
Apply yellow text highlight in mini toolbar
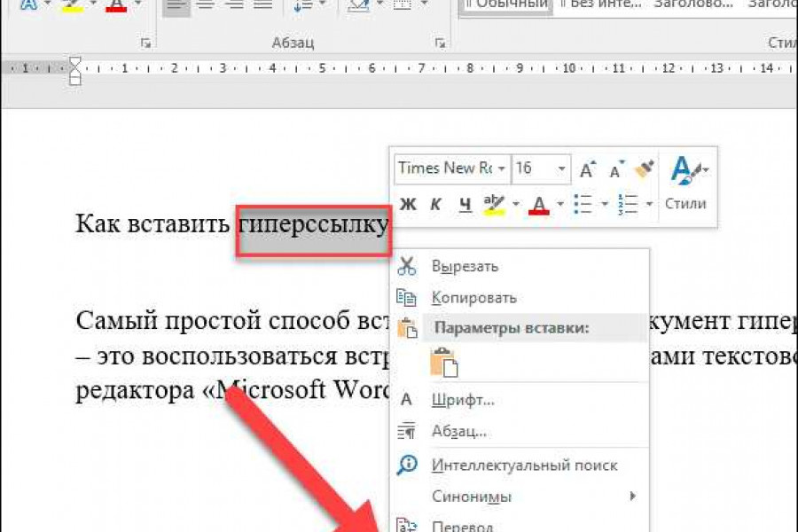pos(492,205)
